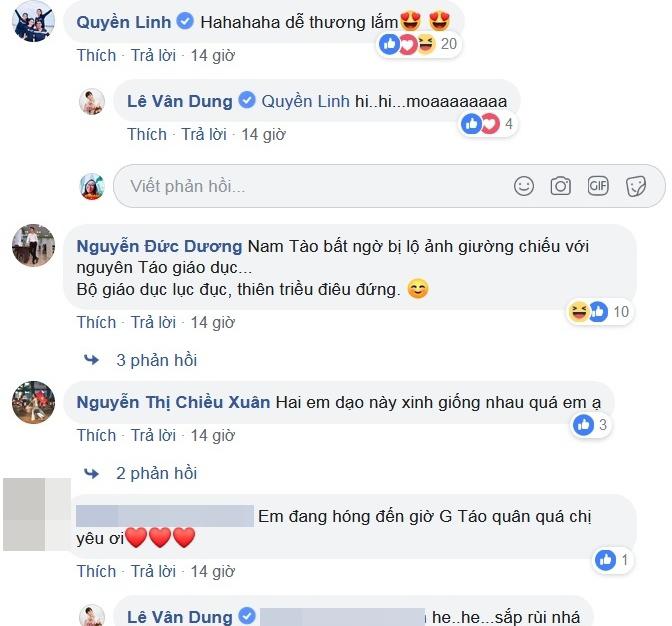View like count on Nguyễn Thị Chiều Xuân's comment
Screen dimensions: 672x626
(591, 425)
